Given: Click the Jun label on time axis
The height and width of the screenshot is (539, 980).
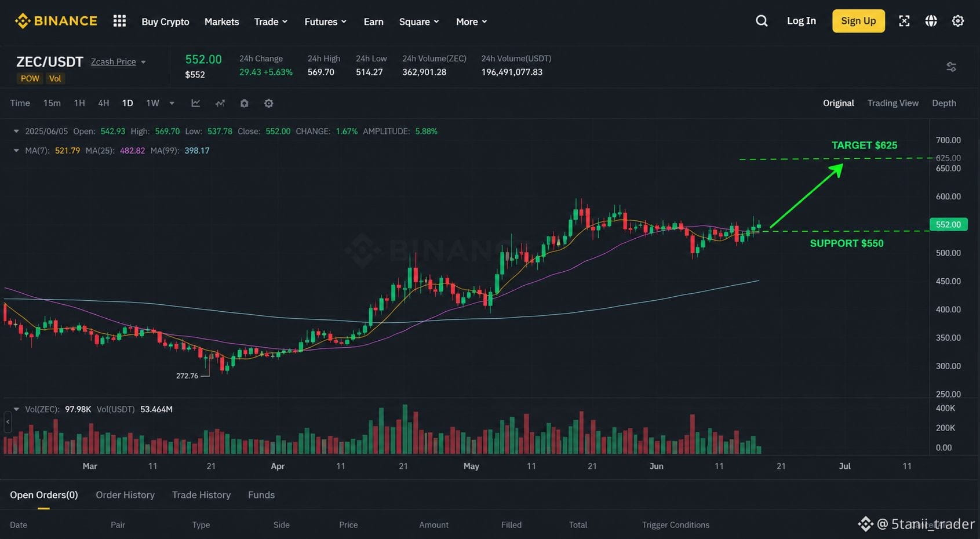Looking at the screenshot, I should [x=656, y=466].
